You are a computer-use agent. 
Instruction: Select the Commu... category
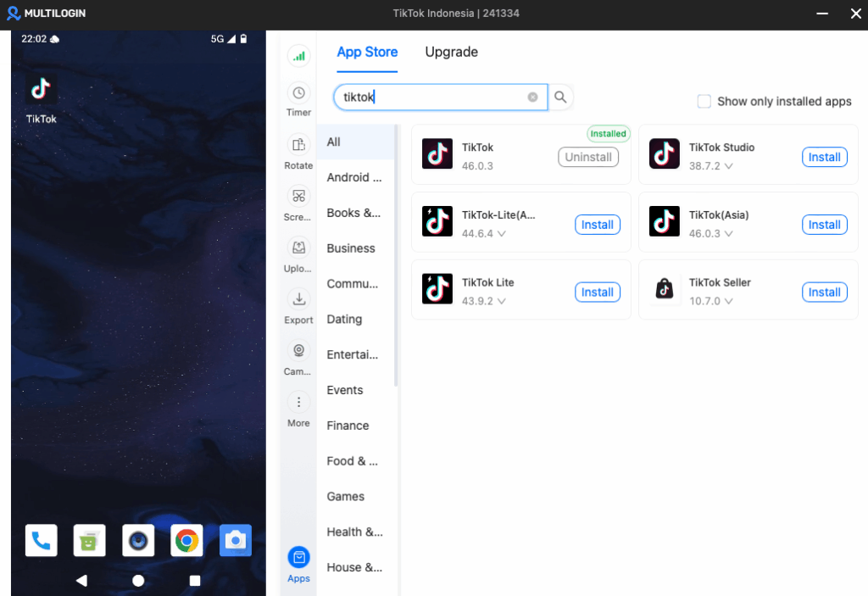[355, 284]
